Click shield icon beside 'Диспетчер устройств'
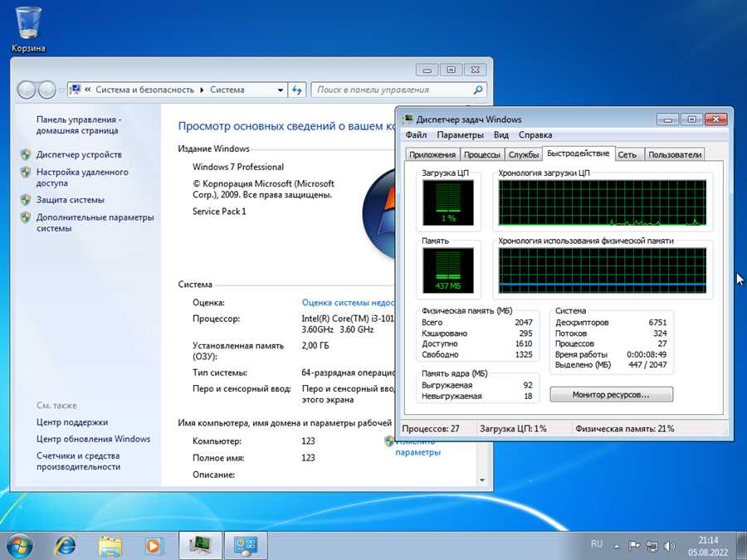This screenshot has height=560, width=747. point(26,154)
